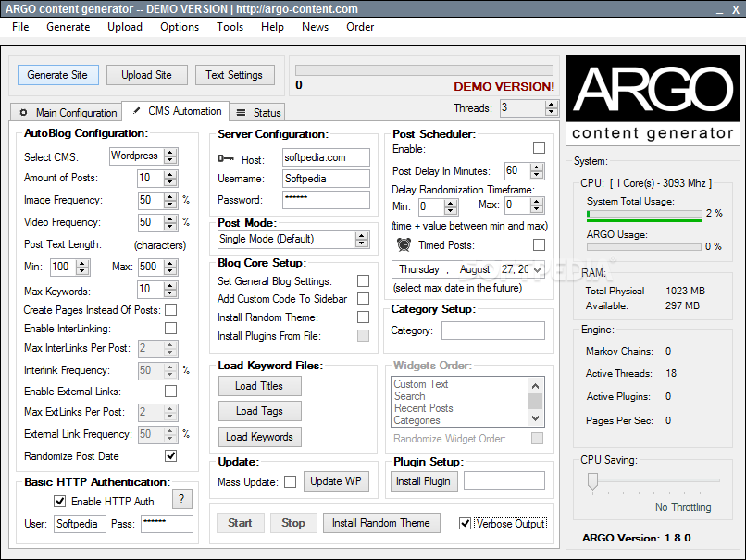746x560 pixels.
Task: Enable the Post Scheduler checkbox
Action: 539,148
